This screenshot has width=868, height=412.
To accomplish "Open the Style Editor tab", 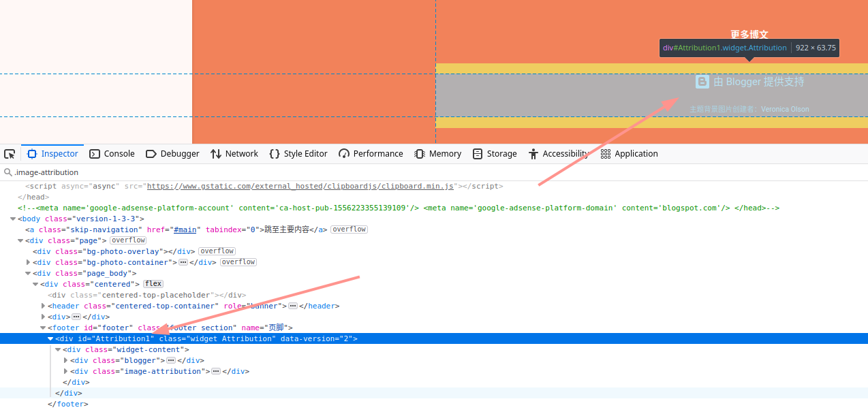I will coord(298,154).
